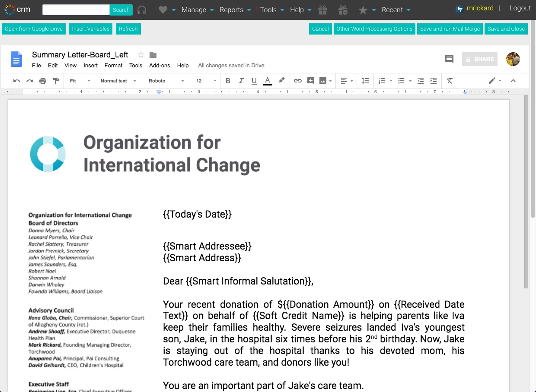Click the gift box icon
This screenshot has height=392, width=536.
tap(322, 9)
